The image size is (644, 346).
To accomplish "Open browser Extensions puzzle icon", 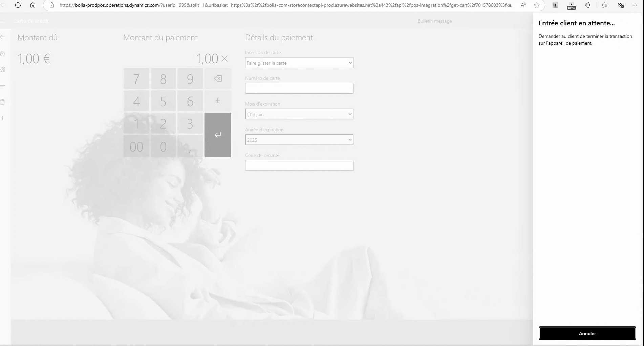I will (x=588, y=5).
